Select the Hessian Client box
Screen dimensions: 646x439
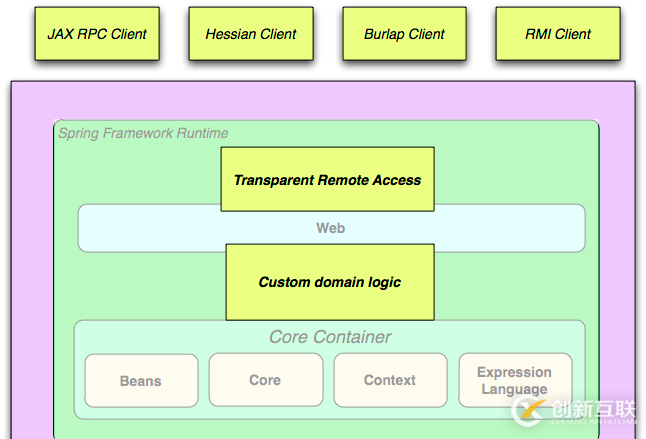pos(251,34)
